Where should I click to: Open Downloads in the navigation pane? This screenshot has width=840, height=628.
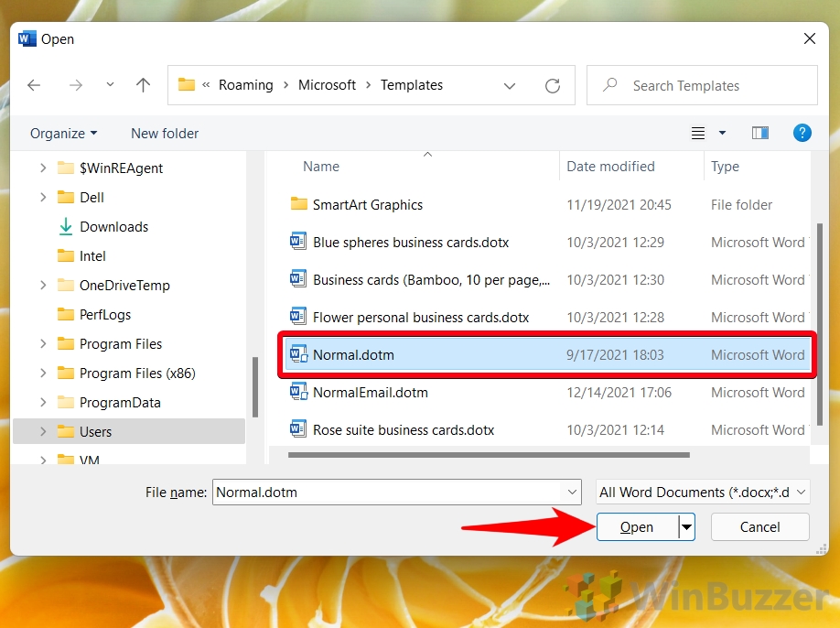click(x=114, y=227)
